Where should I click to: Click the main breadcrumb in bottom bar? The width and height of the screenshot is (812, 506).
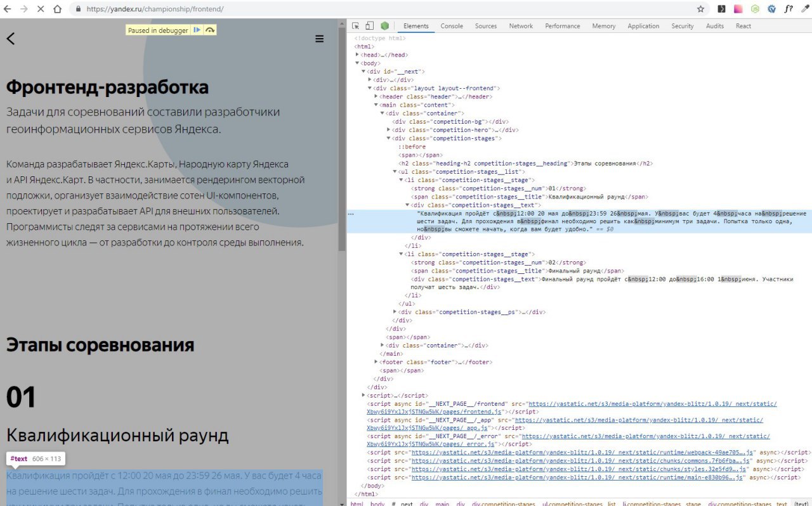(x=442, y=503)
